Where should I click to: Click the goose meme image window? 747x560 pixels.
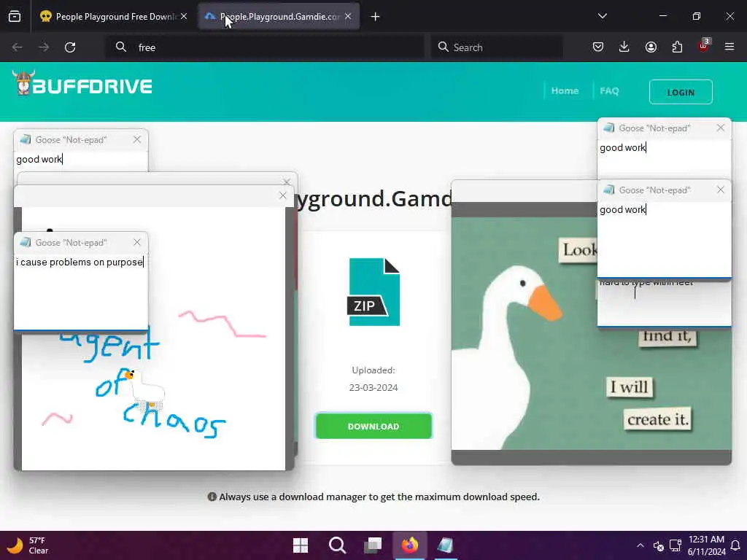tap(524, 333)
